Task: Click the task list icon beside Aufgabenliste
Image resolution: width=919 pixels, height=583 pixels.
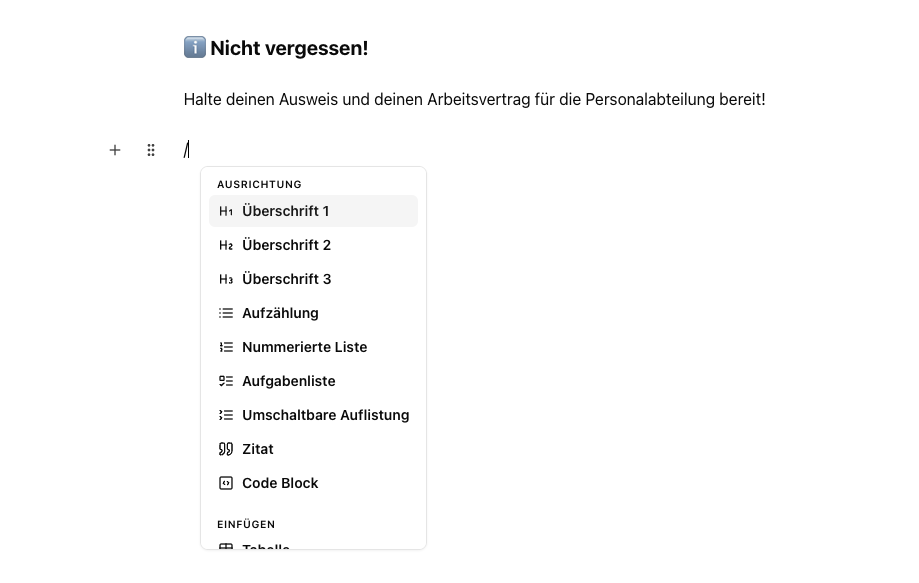Action: (226, 381)
